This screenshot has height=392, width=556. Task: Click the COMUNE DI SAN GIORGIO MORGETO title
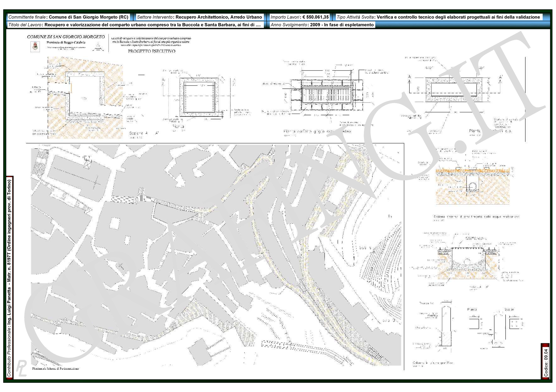coord(66,37)
